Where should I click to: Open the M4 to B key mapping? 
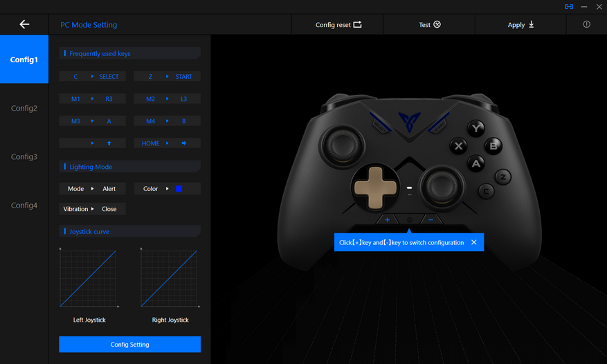click(167, 121)
